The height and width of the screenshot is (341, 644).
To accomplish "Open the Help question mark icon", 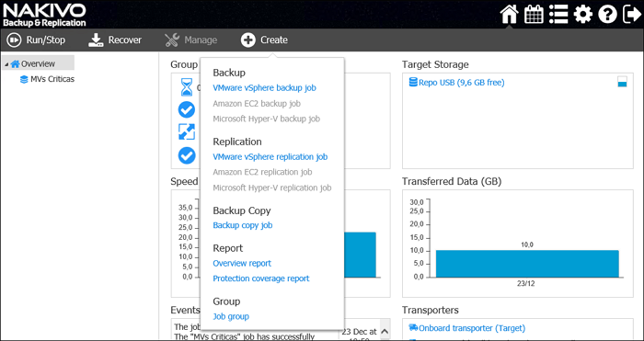I will (x=607, y=15).
